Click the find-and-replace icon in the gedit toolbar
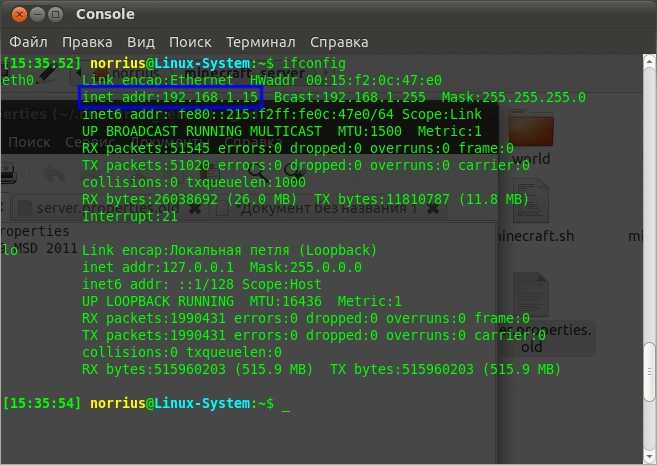This screenshot has width=657, height=465. click(294, 170)
